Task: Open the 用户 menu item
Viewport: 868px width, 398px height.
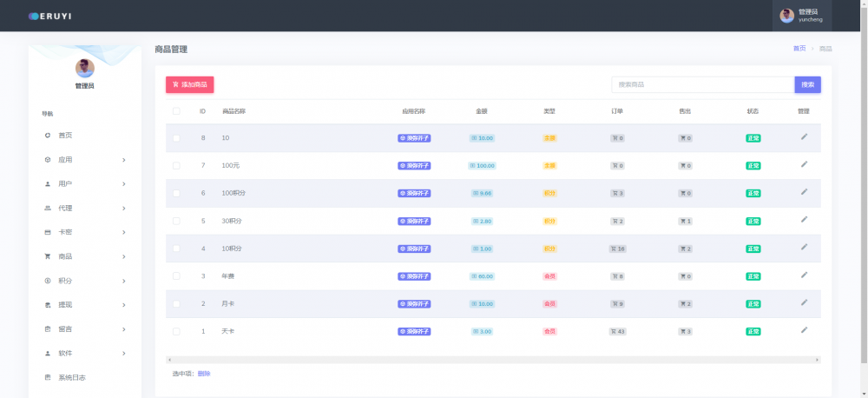Action: coord(84,184)
